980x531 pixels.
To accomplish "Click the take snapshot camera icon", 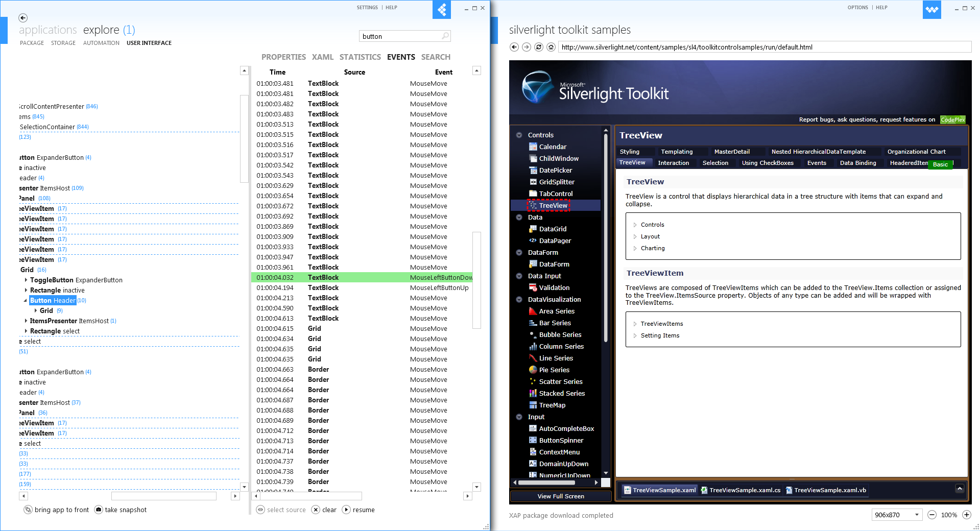I will point(99,510).
